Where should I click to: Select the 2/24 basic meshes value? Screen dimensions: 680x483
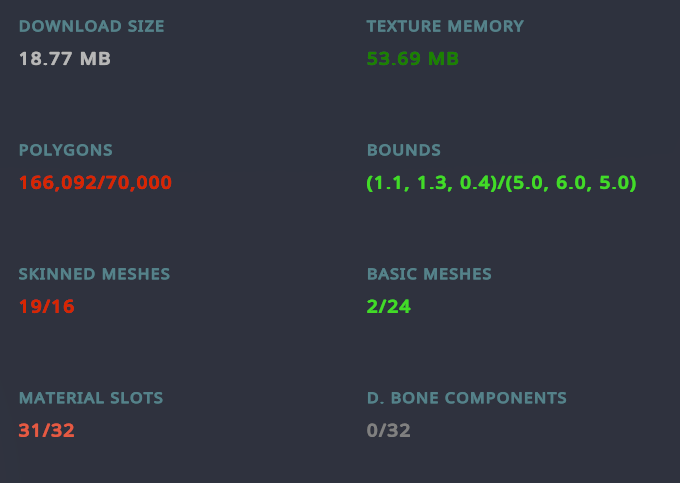coord(389,307)
